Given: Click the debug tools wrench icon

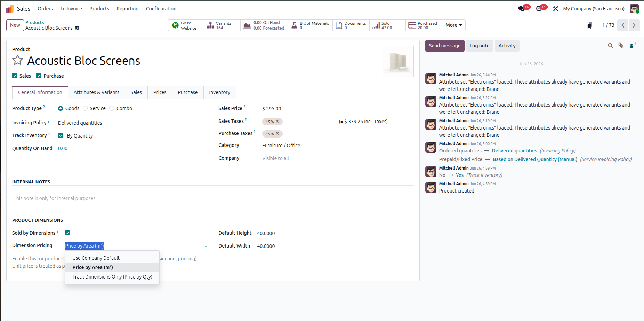Looking at the screenshot, I should 556,9.
